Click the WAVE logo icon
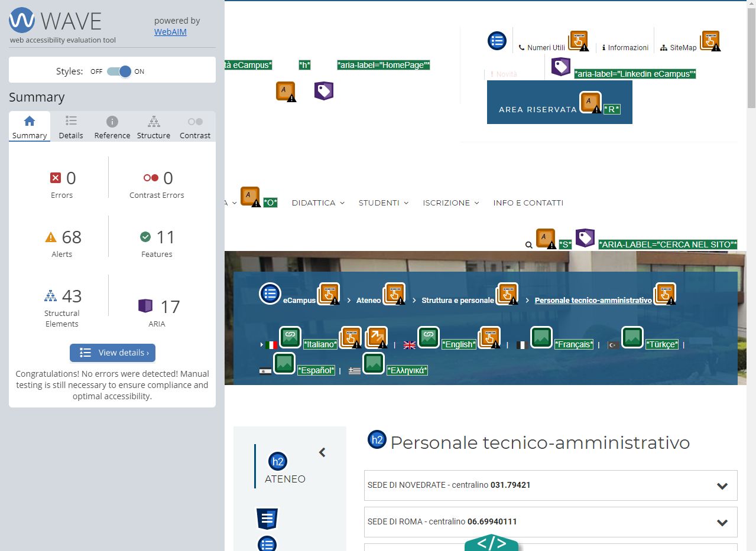Viewport: 756px width, 551px height. point(22,20)
